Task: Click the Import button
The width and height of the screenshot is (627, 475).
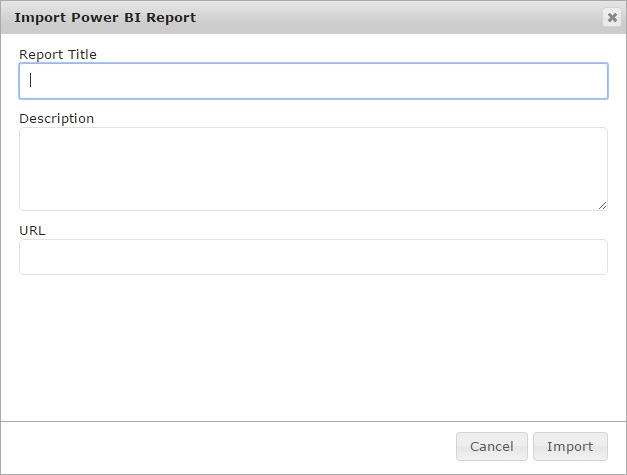Action: [x=570, y=446]
